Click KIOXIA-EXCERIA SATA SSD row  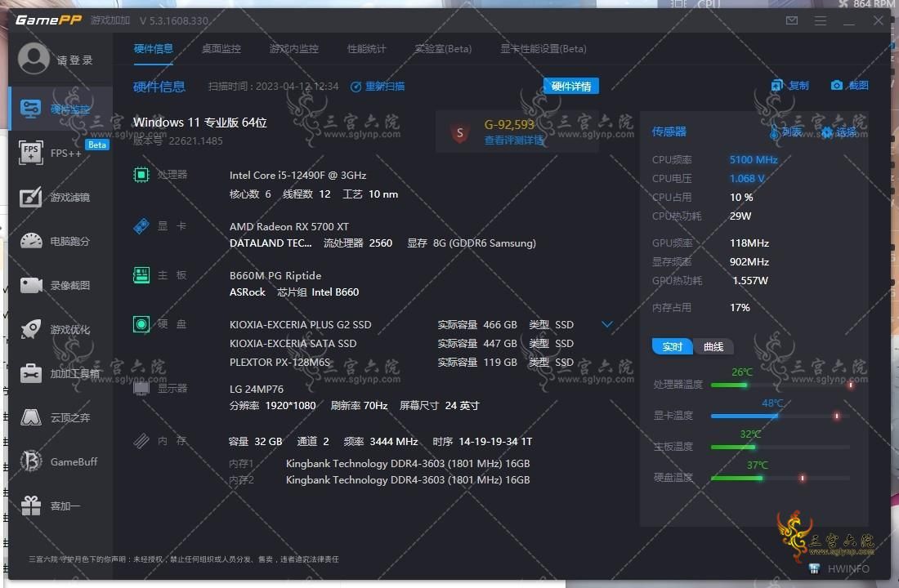pos(401,344)
